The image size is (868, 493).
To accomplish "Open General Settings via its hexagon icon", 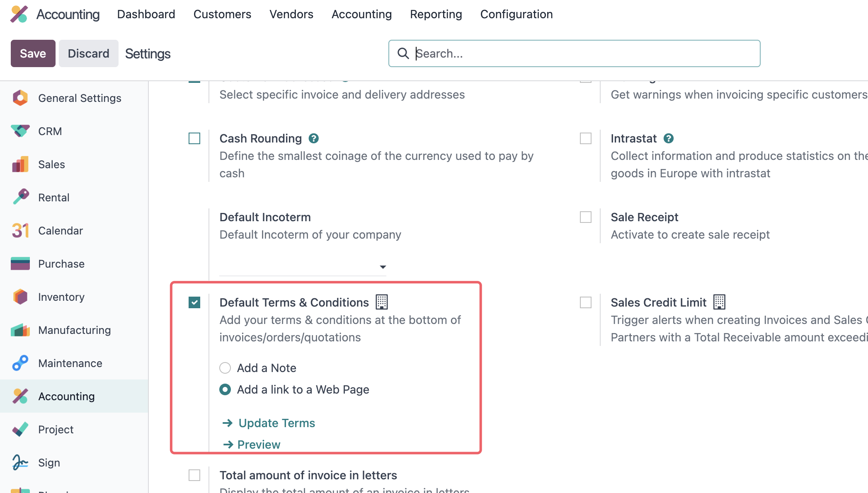I will pyautogui.click(x=20, y=98).
